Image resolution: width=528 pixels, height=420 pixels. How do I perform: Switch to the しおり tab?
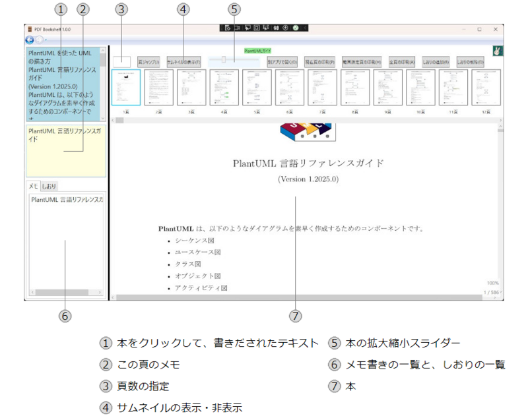(x=49, y=186)
